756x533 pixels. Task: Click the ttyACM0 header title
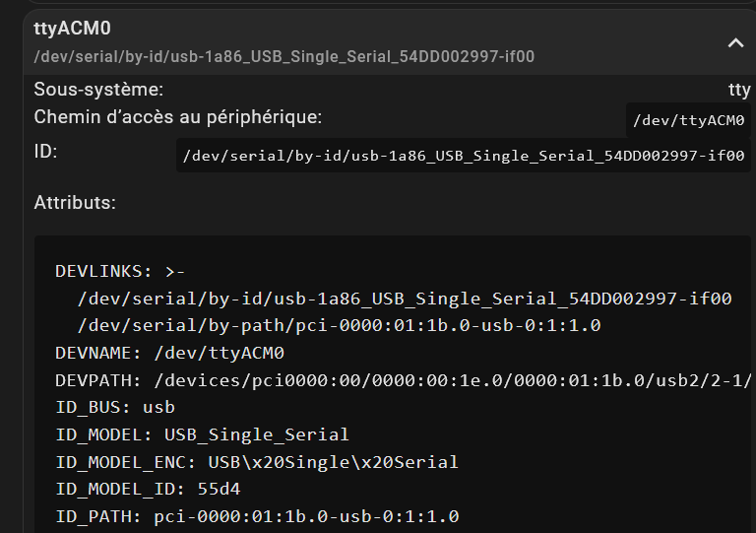tap(72, 29)
